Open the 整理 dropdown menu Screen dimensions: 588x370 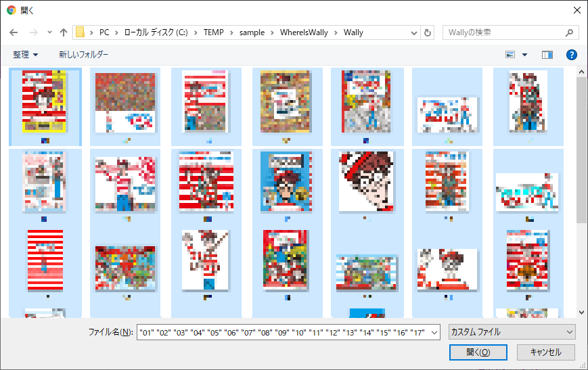(x=26, y=55)
